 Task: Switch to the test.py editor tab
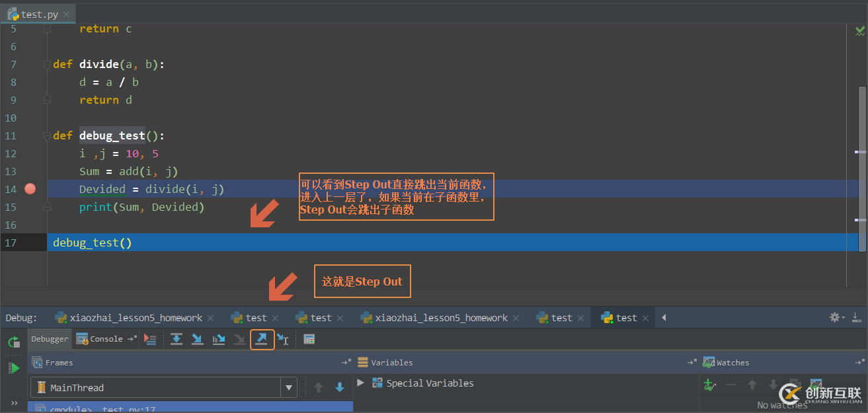pos(39,14)
